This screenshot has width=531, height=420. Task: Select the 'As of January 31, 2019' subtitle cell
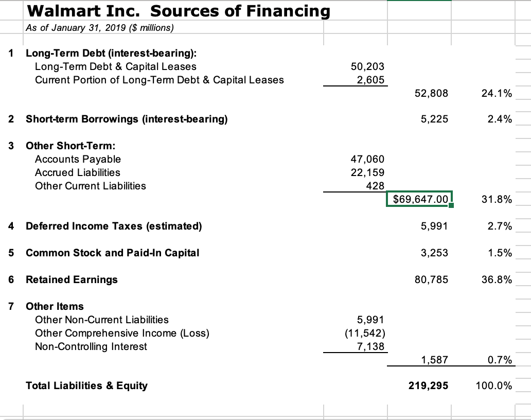[100, 28]
